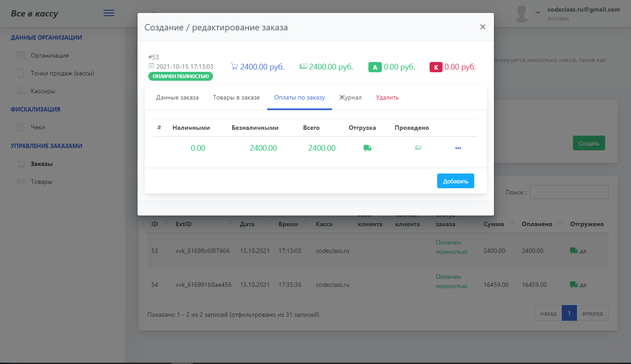Open Товары in the sidebar
Viewport: 631px width, 364px height.
tap(42, 182)
